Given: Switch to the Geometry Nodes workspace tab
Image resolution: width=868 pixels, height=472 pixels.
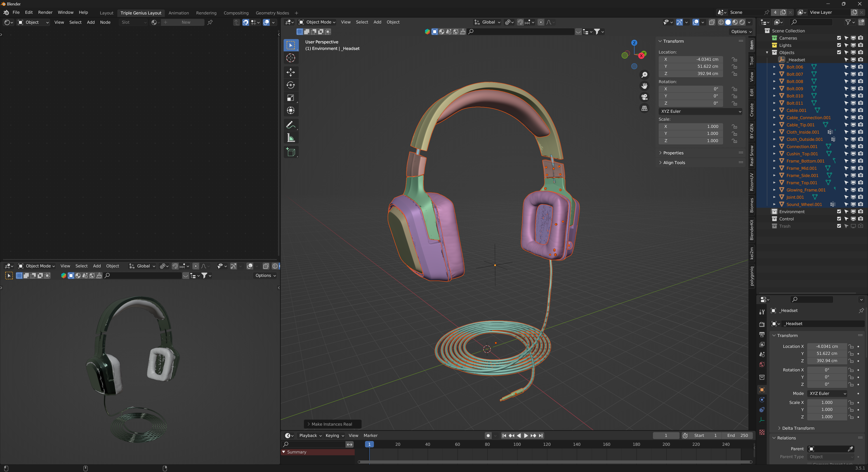Looking at the screenshot, I should pyautogui.click(x=272, y=13).
